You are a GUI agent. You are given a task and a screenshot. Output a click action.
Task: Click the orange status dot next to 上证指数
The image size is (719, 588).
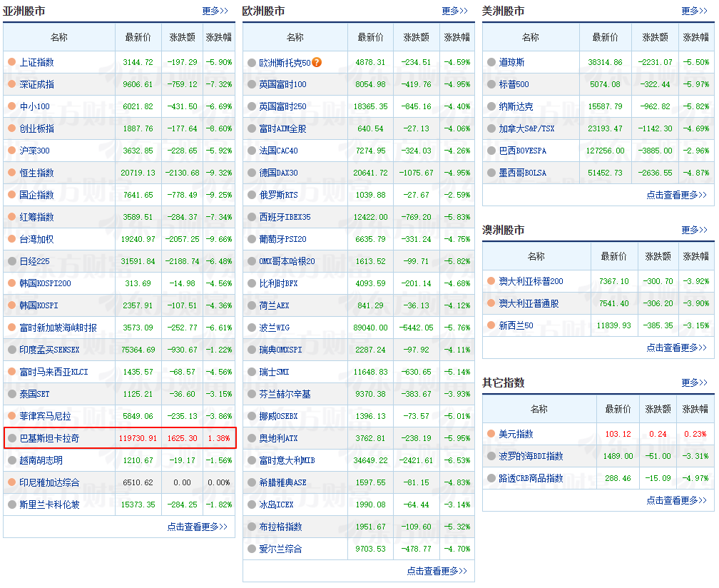coord(12,62)
